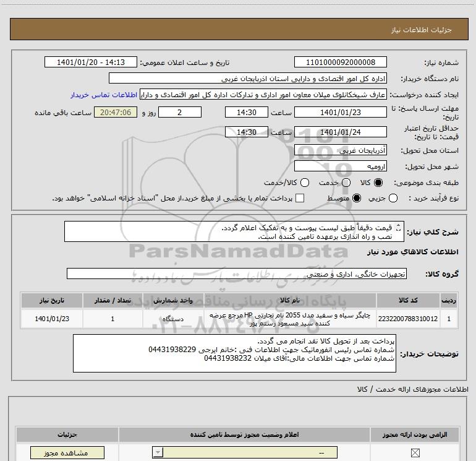Click the announcement date field 1401/01/20 - 14:13
This screenshot has height=461, width=476.
point(91,62)
